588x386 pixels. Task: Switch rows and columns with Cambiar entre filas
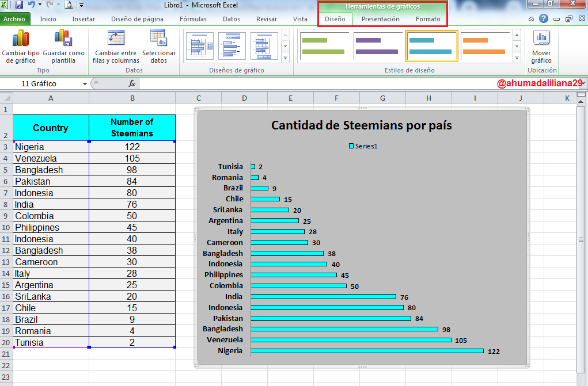(116, 47)
